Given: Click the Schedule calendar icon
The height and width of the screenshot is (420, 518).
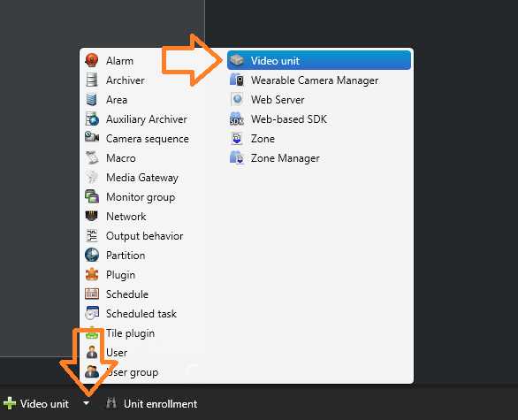Looking at the screenshot, I should [x=92, y=294].
